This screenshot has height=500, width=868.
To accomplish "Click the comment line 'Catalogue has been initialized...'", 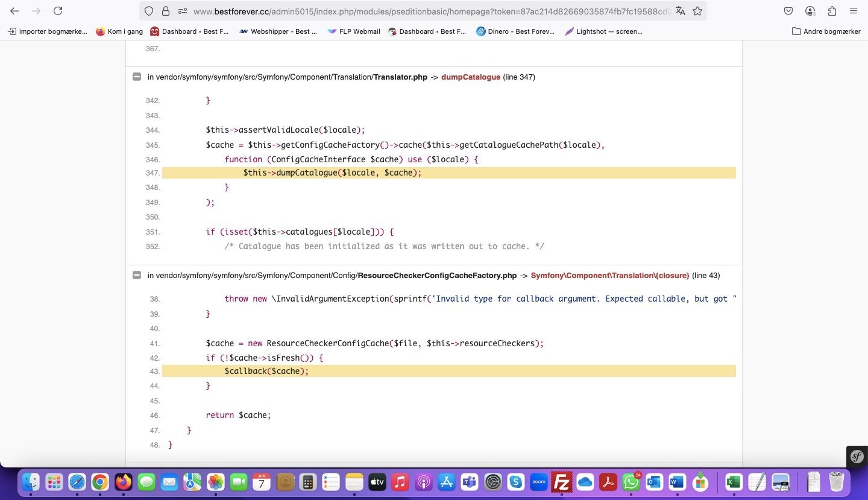I will [x=385, y=247].
